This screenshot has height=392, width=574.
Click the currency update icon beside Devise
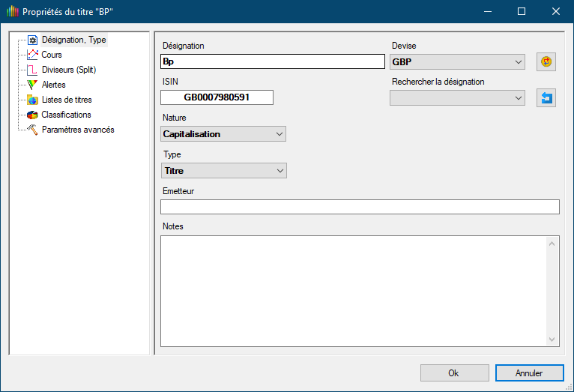point(546,62)
